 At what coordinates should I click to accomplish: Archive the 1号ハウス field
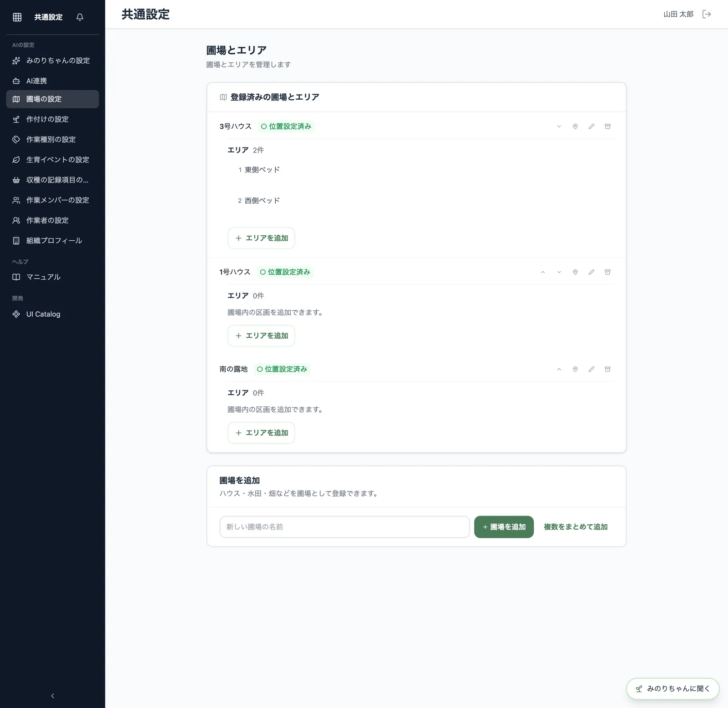click(x=607, y=272)
